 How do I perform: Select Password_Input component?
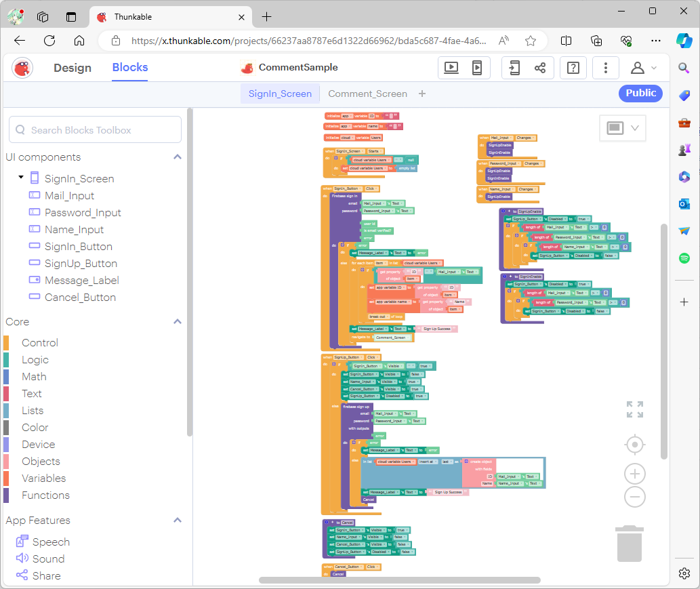click(x=83, y=213)
